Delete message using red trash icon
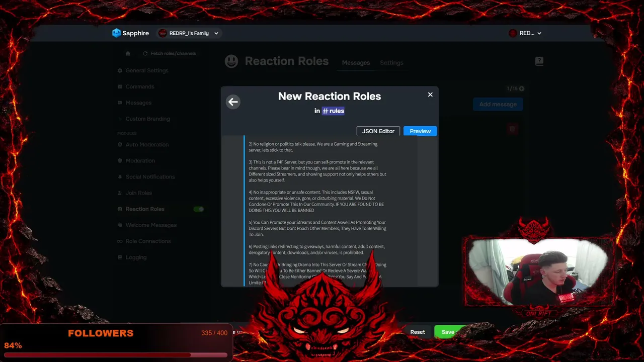 [x=512, y=129]
